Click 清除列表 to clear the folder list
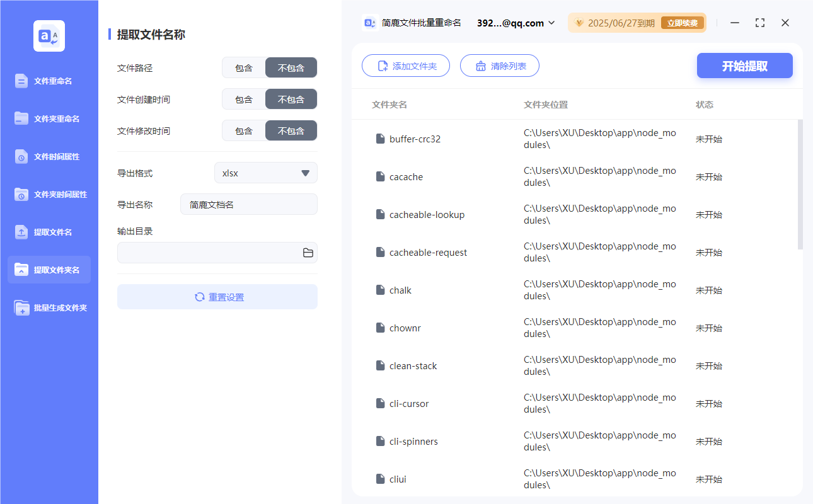Image resolution: width=813 pixels, height=504 pixels. [x=500, y=65]
